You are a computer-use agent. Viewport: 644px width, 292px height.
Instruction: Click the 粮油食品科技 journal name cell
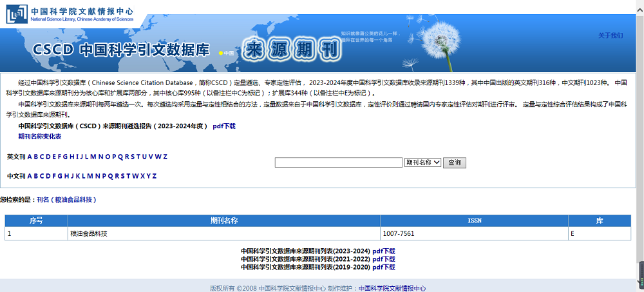224,233
